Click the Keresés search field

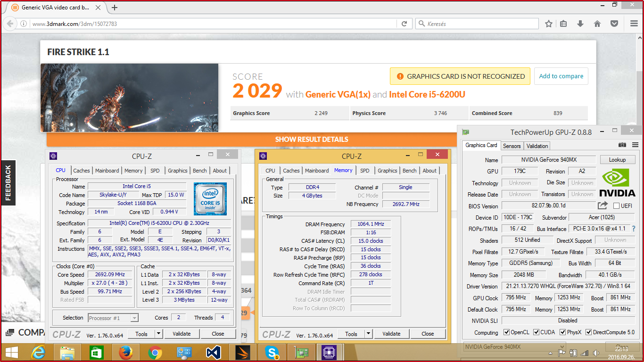tap(477, 24)
